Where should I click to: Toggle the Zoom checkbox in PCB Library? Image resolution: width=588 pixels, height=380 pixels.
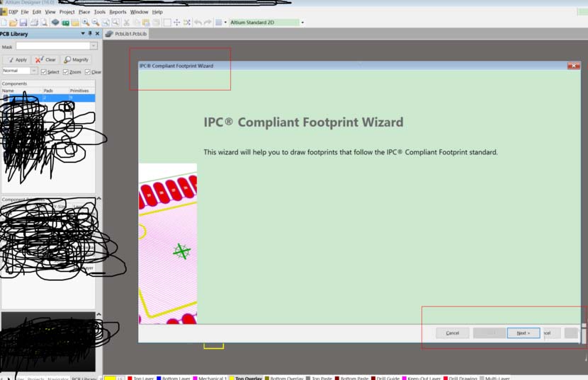66,72
